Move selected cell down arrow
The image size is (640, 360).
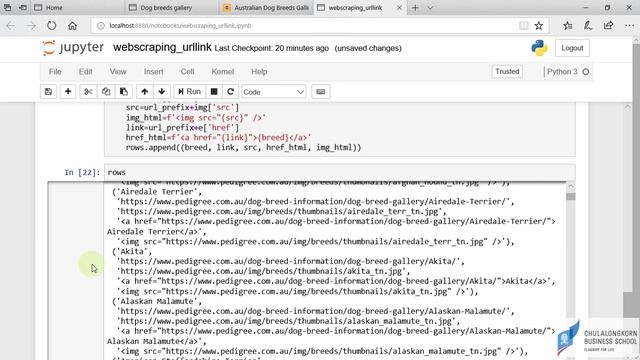(162, 92)
